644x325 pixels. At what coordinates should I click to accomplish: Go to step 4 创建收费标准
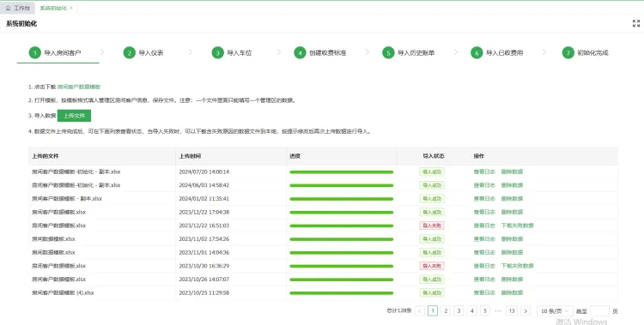tap(320, 53)
